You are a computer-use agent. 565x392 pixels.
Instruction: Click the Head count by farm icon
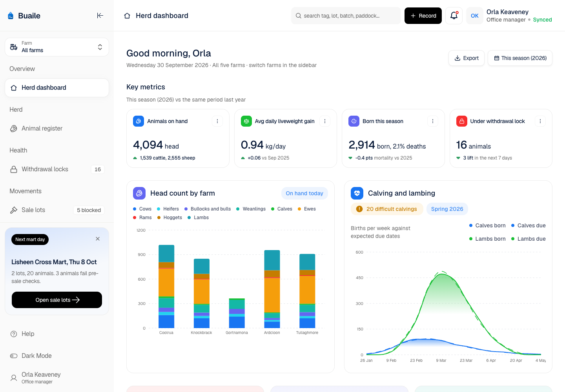coord(139,193)
